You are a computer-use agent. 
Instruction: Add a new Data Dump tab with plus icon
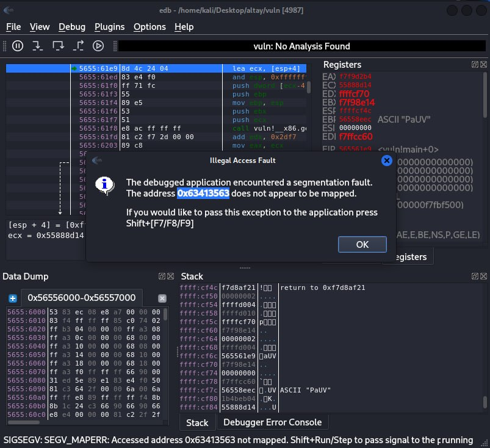coord(12,298)
